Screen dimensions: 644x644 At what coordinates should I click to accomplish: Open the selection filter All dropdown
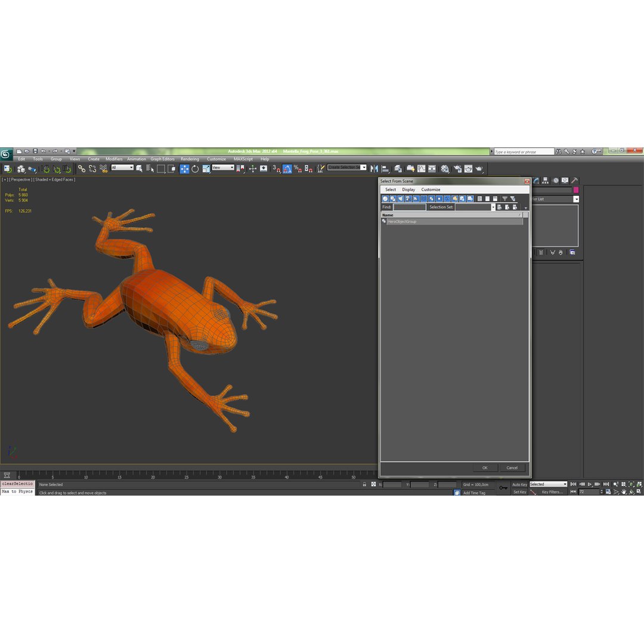pyautogui.click(x=122, y=168)
